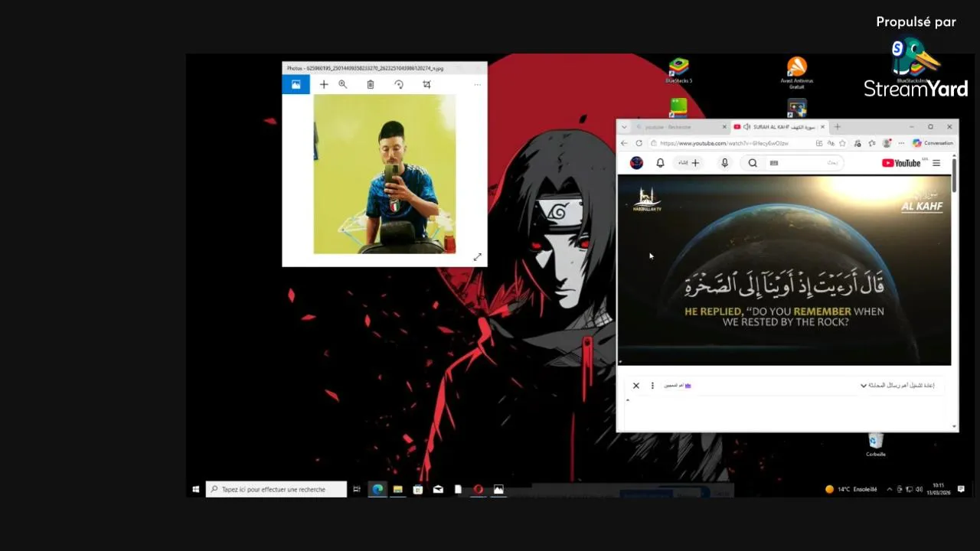Open the split screen icon in the address bar
The image size is (980, 551).
point(819,143)
